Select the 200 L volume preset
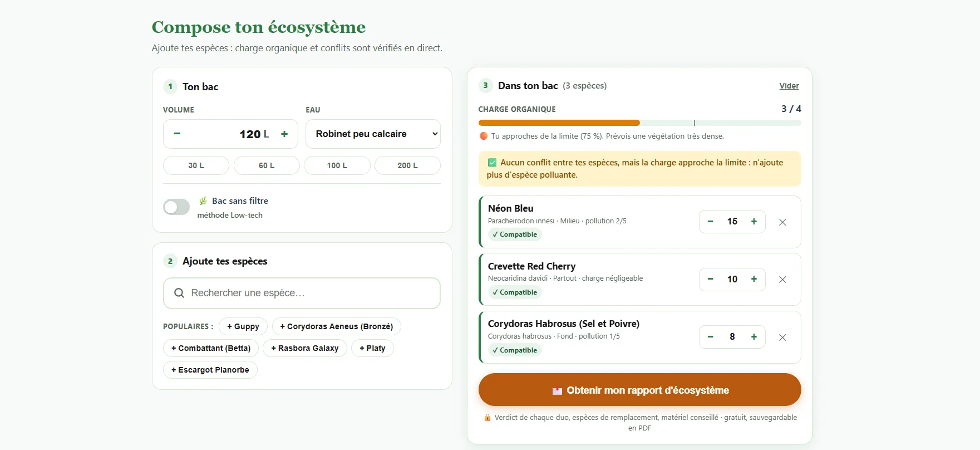The width and height of the screenshot is (980, 450). tap(407, 165)
